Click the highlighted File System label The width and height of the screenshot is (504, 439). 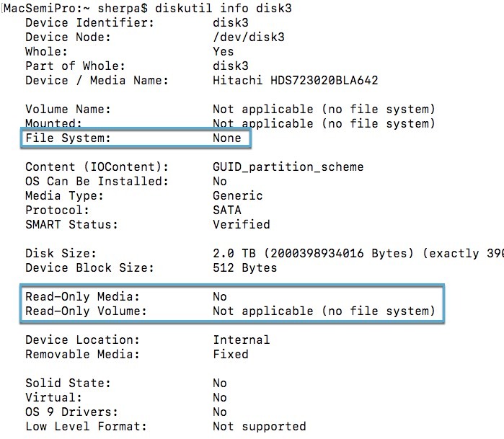tap(68, 138)
